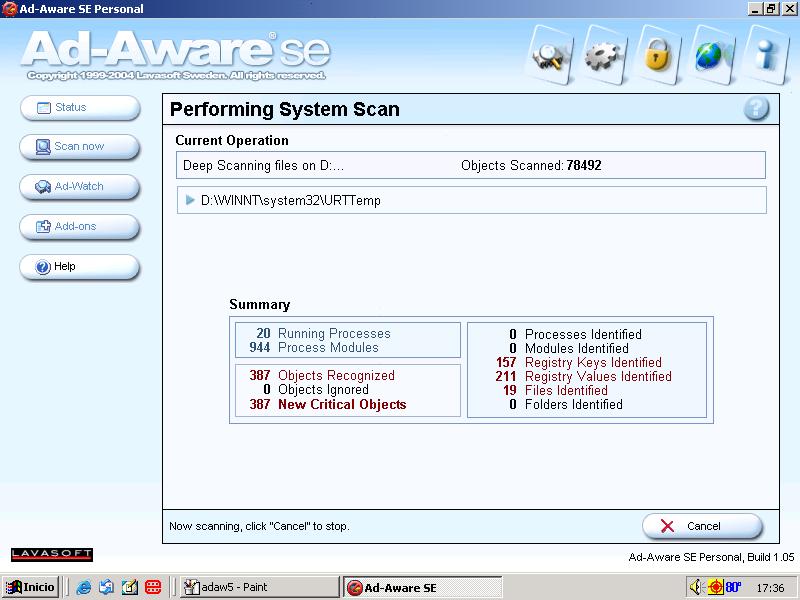Click the '944 Process Modules' line
800x600 pixels.
pyautogui.click(x=314, y=347)
